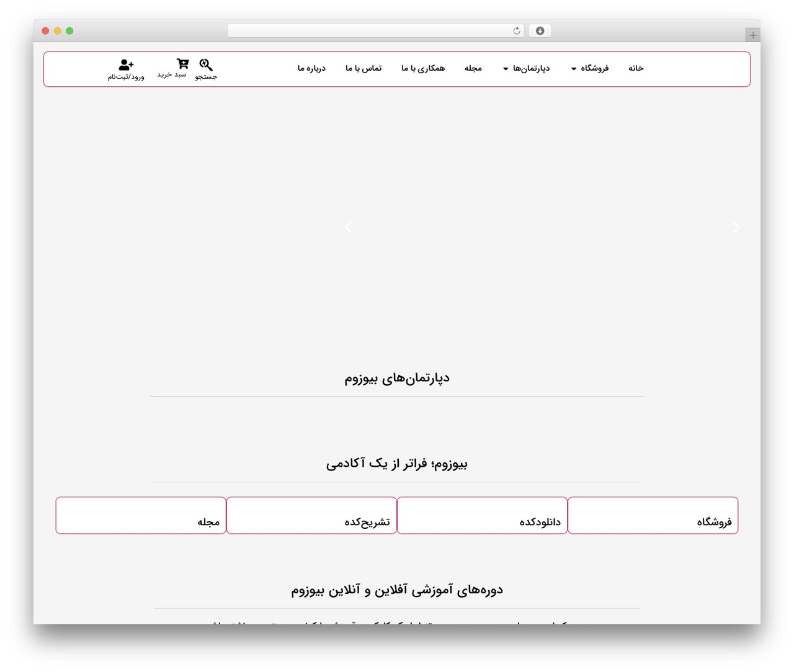
Task: Go to the خانه home menu item
Action: point(636,68)
